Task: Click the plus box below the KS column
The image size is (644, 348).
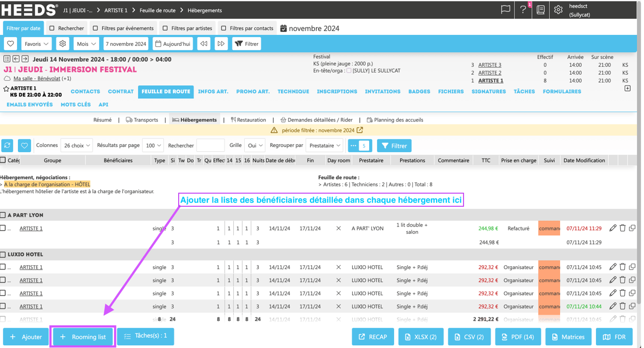Action: tap(627, 88)
